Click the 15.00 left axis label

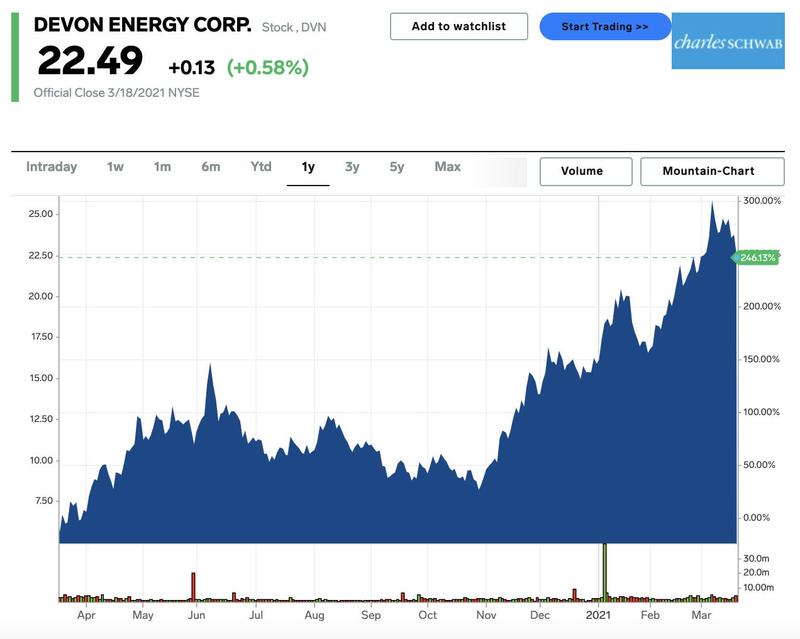coord(41,378)
